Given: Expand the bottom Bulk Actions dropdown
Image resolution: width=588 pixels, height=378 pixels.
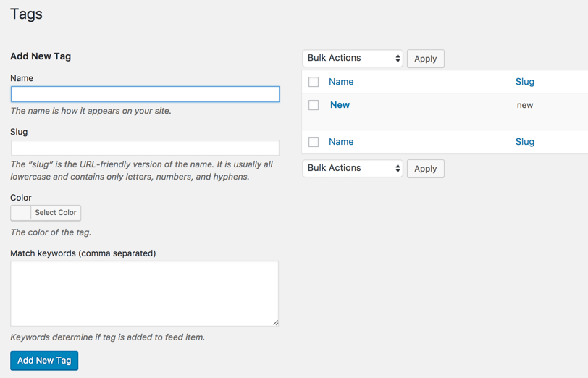Looking at the screenshot, I should 353,168.
